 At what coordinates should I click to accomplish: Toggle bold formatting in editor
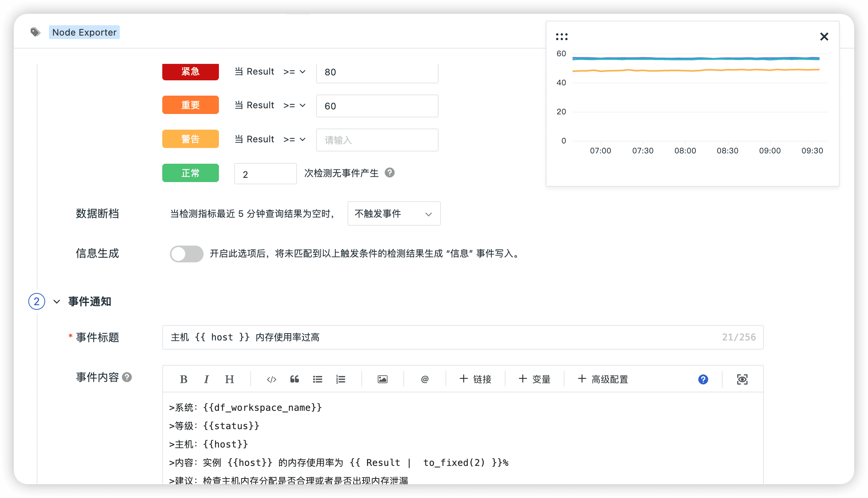(184, 379)
